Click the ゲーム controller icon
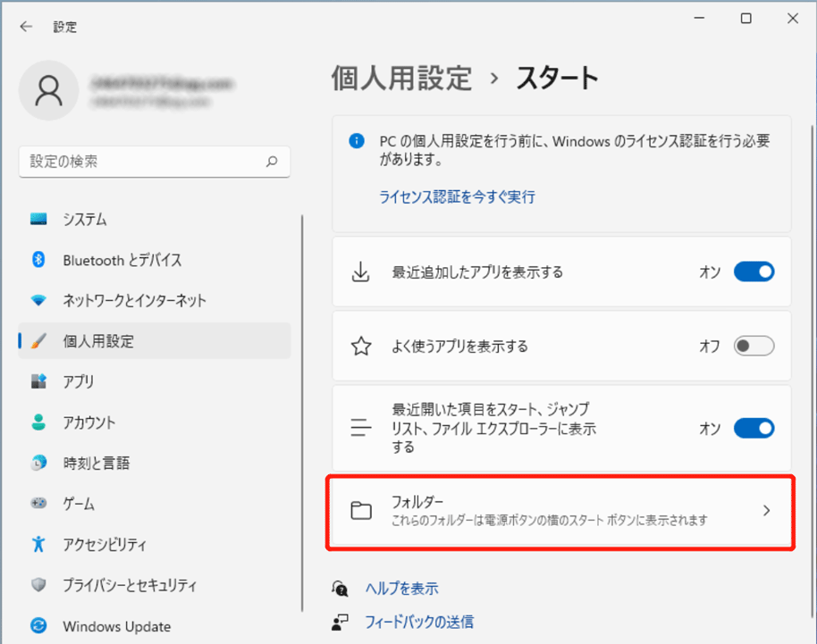 [x=38, y=503]
